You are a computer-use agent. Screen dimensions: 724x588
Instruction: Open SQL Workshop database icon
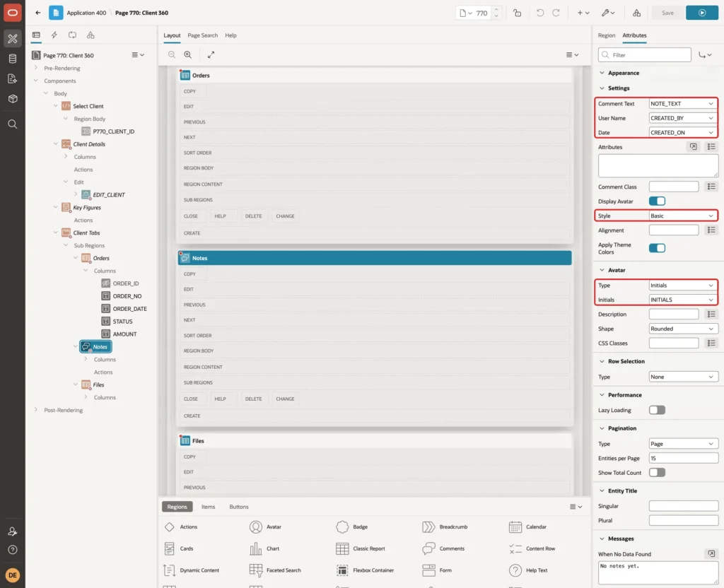pyautogui.click(x=13, y=59)
